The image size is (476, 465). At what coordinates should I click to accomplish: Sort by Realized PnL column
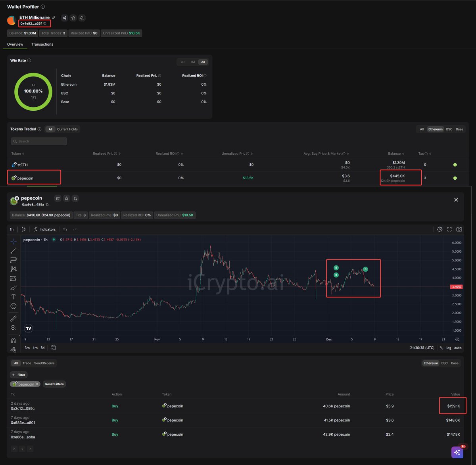pyautogui.click(x=107, y=154)
